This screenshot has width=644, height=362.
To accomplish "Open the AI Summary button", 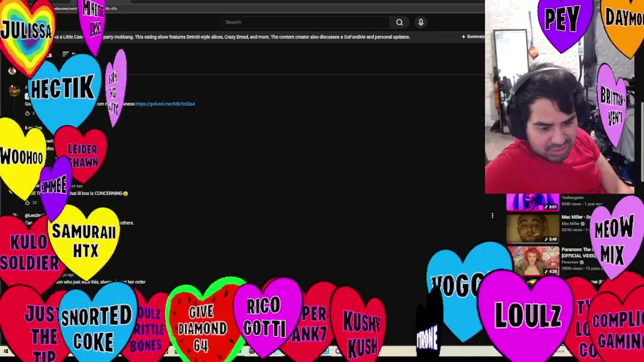I will point(473,37).
